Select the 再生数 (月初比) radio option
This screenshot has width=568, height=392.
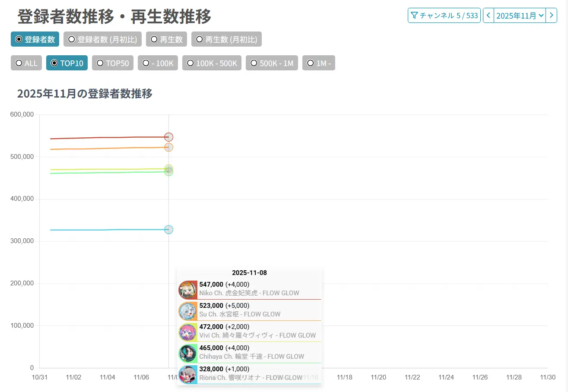tap(226, 39)
